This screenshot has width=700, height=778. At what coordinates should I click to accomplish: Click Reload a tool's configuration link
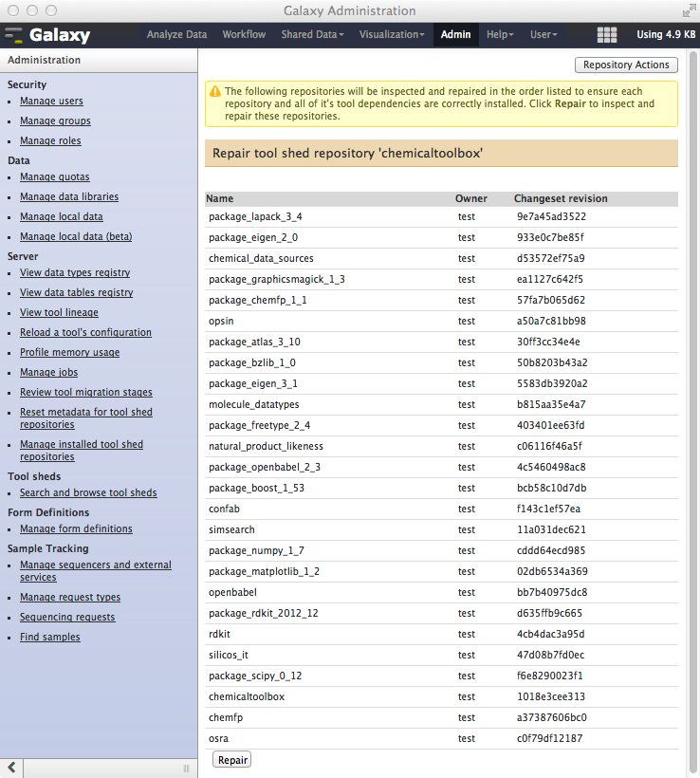(85, 332)
